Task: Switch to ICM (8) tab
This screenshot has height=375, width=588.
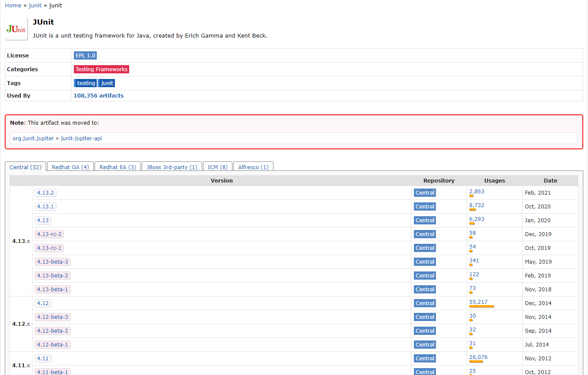Action: click(x=218, y=167)
